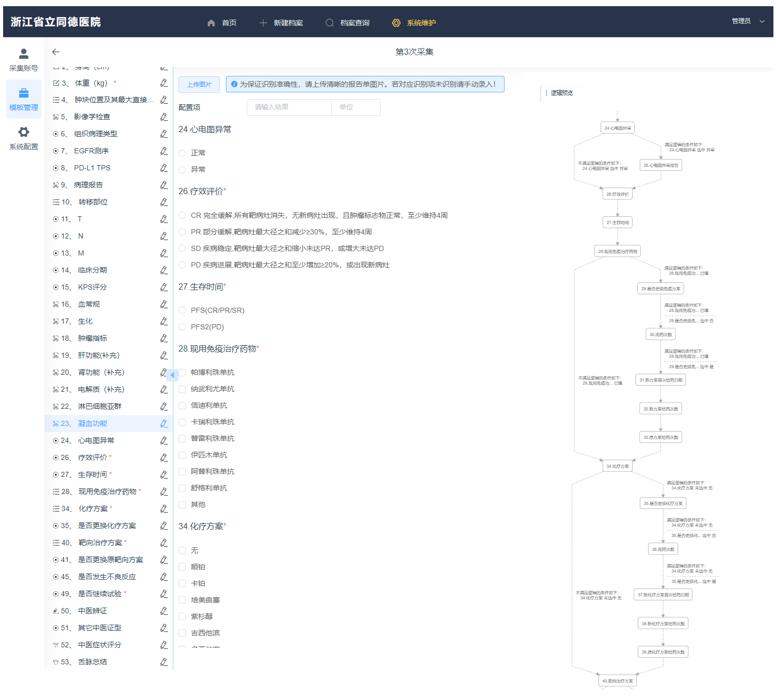Open the 管理员 user dropdown

748,21
